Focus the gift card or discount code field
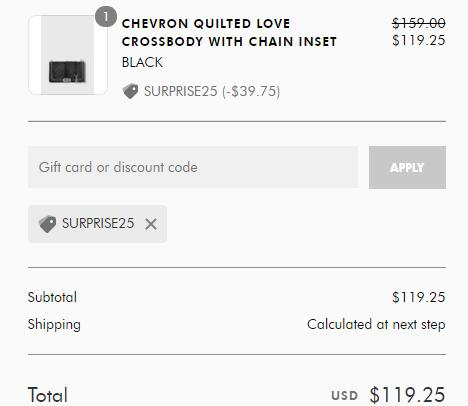This screenshot has width=468, height=406. tap(193, 167)
